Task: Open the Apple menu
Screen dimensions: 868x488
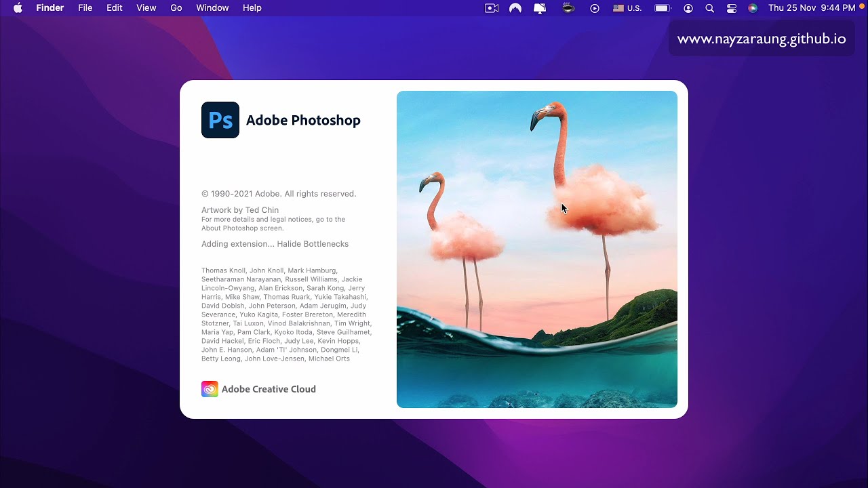Action: coord(18,8)
